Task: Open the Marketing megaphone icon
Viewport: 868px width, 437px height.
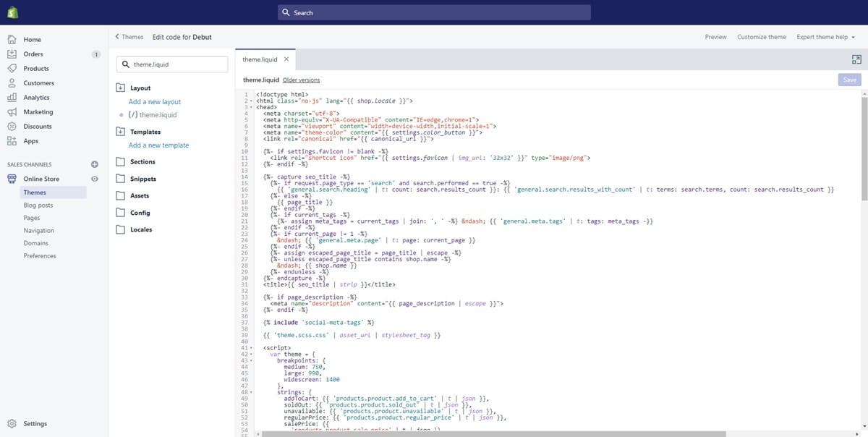Action: click(x=12, y=111)
